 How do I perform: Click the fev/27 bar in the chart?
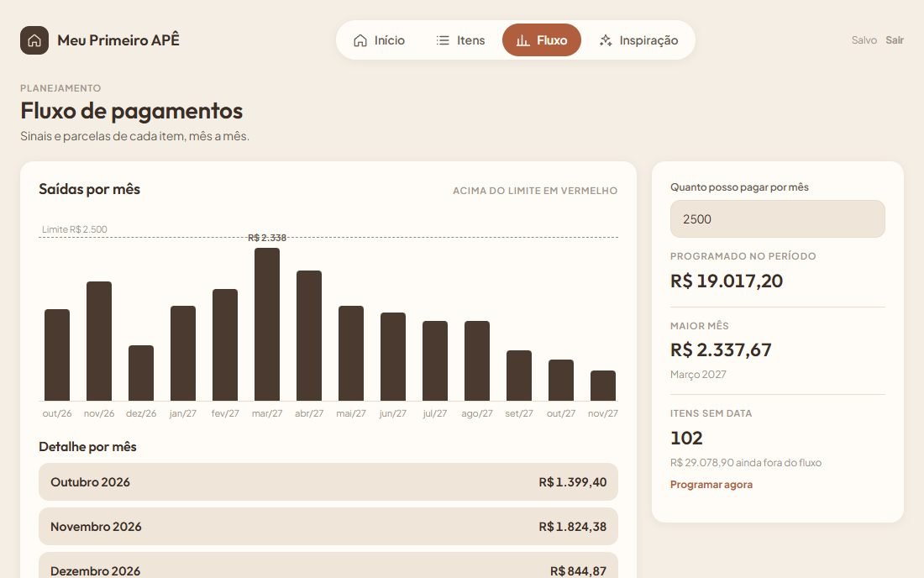coord(225,344)
